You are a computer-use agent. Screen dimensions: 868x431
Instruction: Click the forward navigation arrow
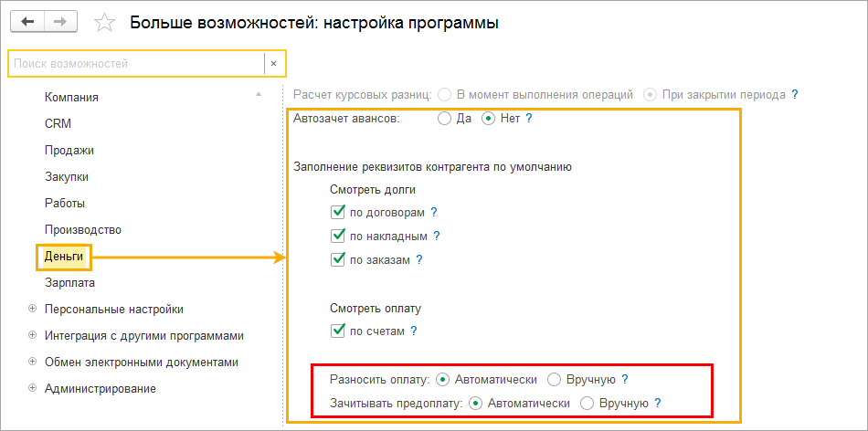coord(60,23)
